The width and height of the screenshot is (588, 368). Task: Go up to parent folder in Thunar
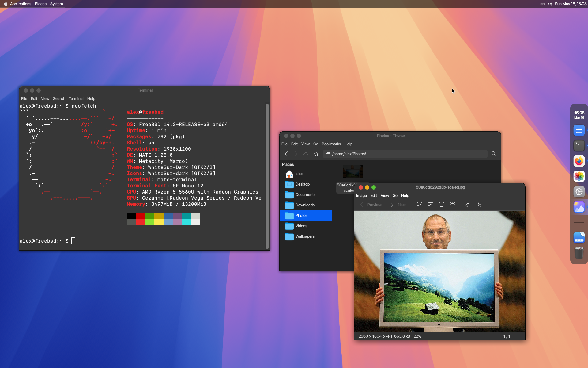tap(306, 154)
